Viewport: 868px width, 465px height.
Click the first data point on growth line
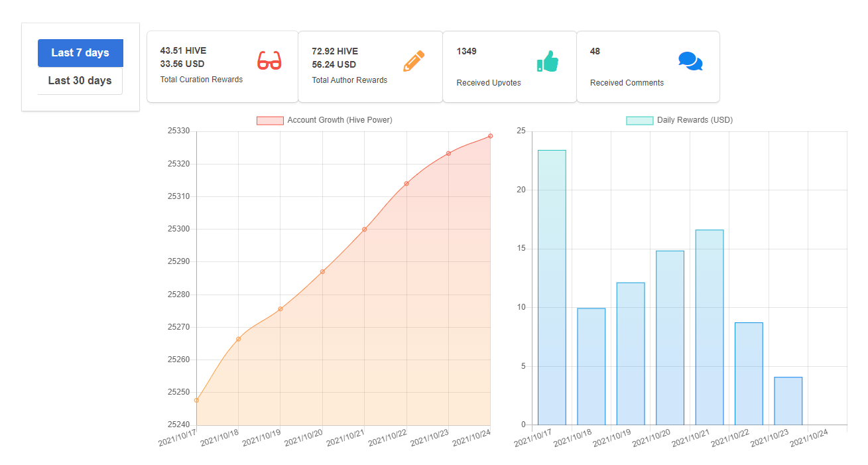[x=196, y=400]
